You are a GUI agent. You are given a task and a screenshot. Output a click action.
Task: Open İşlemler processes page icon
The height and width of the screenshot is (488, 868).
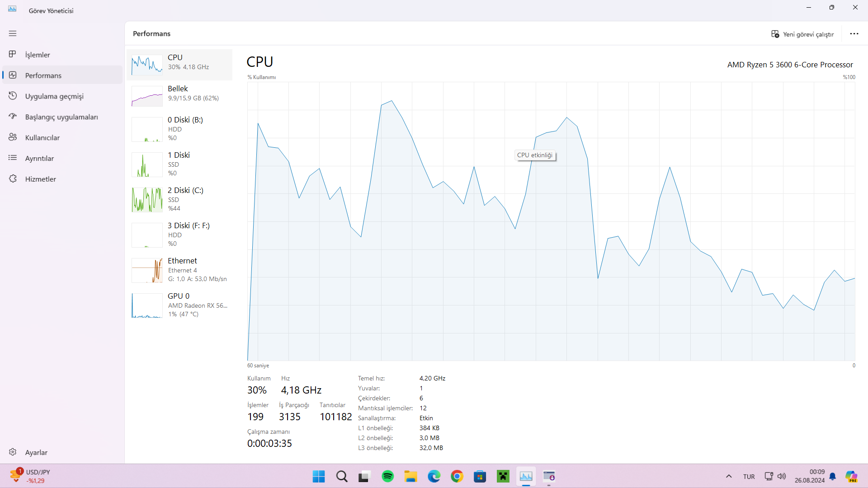[x=13, y=54]
